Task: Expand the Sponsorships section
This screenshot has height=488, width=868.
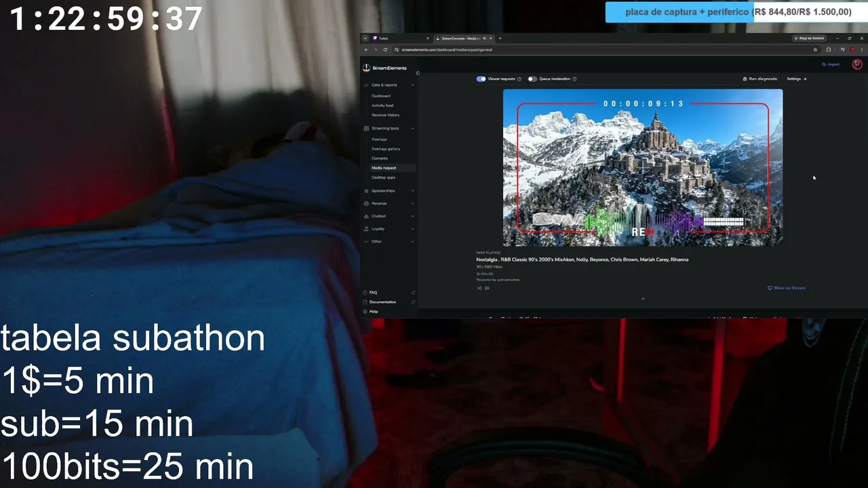Action: 413,190
